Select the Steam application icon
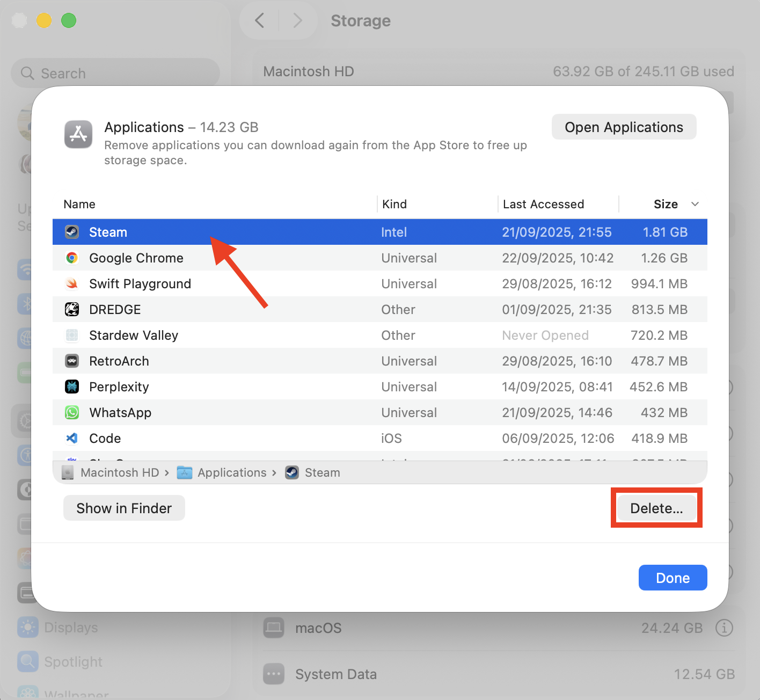The image size is (760, 700). (72, 231)
